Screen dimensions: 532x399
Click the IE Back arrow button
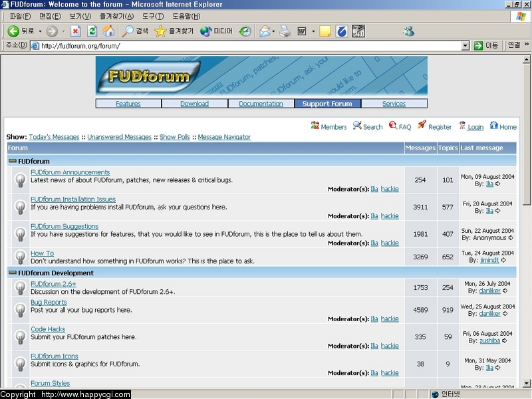[x=13, y=31]
